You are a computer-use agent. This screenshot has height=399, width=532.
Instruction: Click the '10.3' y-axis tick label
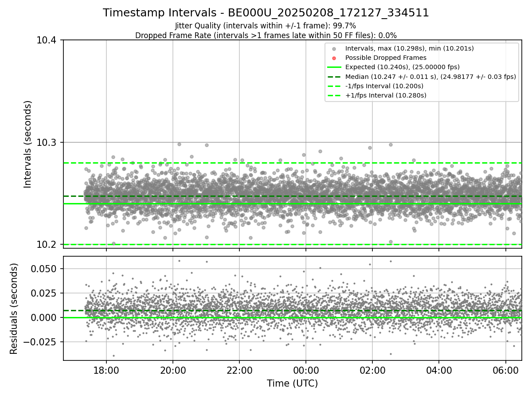click(x=47, y=143)
